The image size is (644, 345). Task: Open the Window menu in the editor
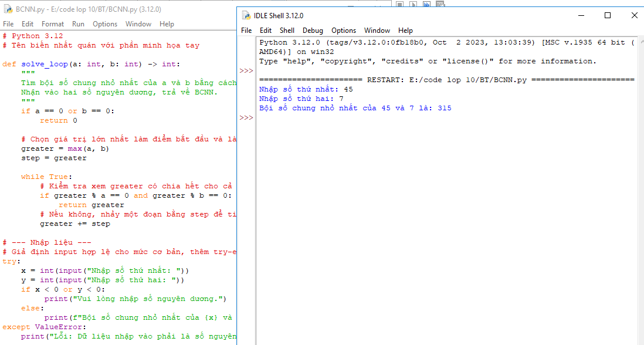138,24
